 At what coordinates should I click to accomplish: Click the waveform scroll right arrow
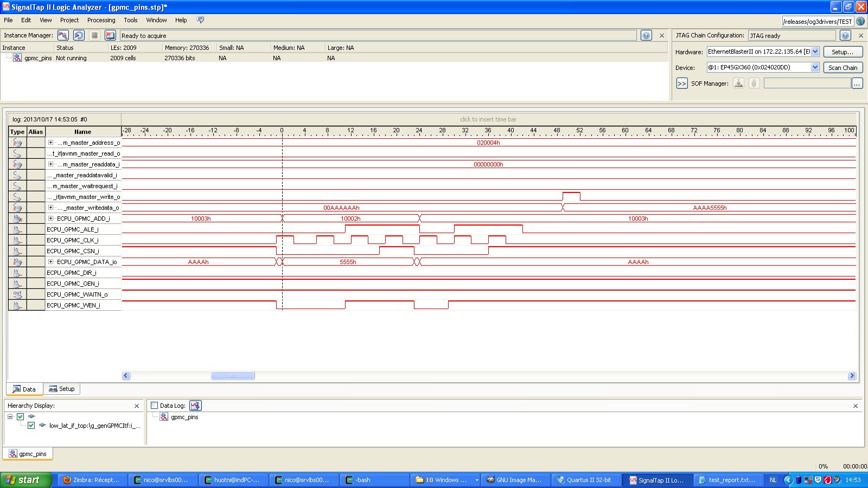tap(852, 375)
